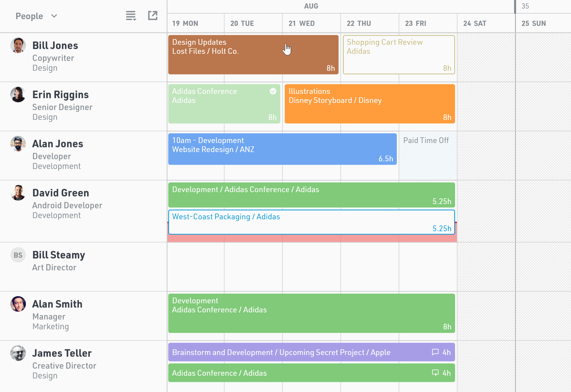This screenshot has height=392, width=571.
Task: Toggle completed checkmark on Erin's Adidas Conference
Action: tap(273, 91)
